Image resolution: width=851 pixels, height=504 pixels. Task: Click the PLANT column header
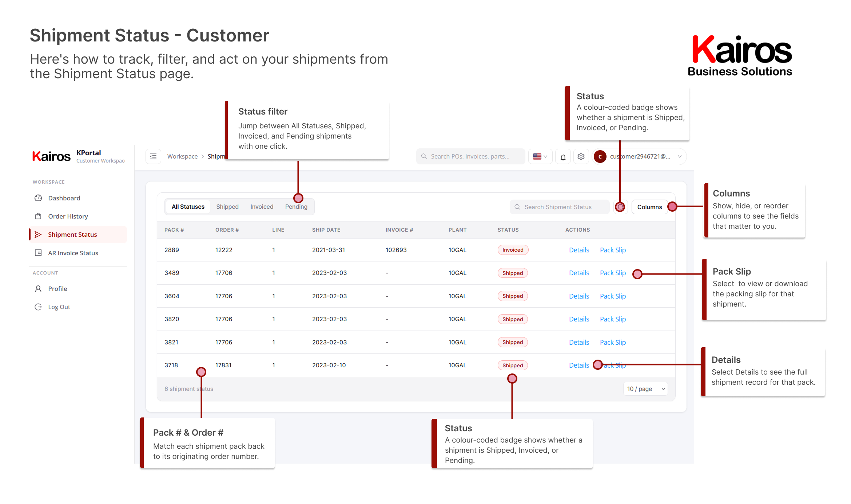coord(457,230)
